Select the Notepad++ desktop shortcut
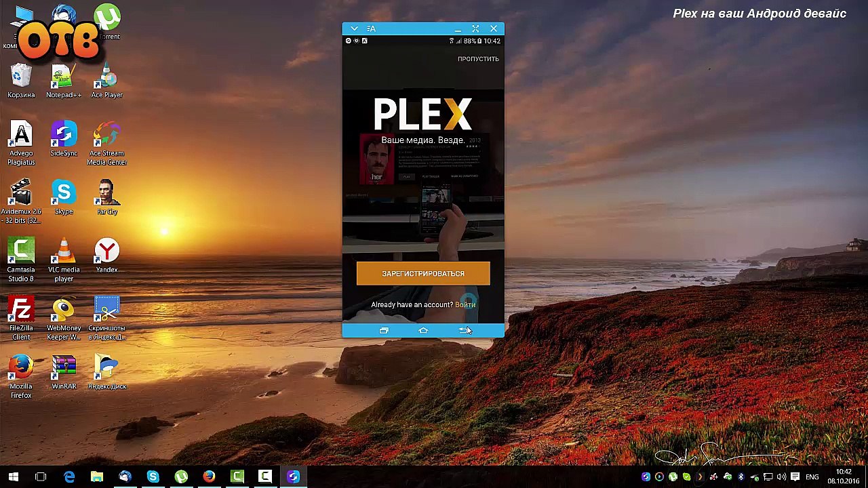868x488 pixels. point(64,81)
